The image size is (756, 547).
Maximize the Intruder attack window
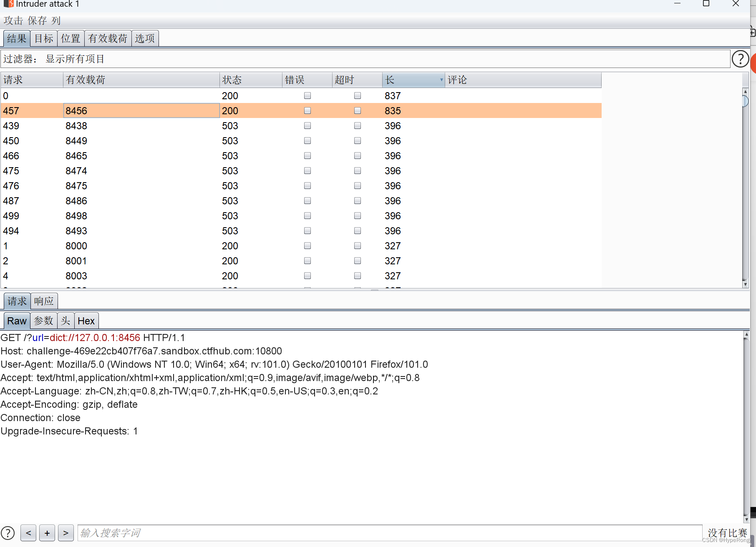click(706, 4)
